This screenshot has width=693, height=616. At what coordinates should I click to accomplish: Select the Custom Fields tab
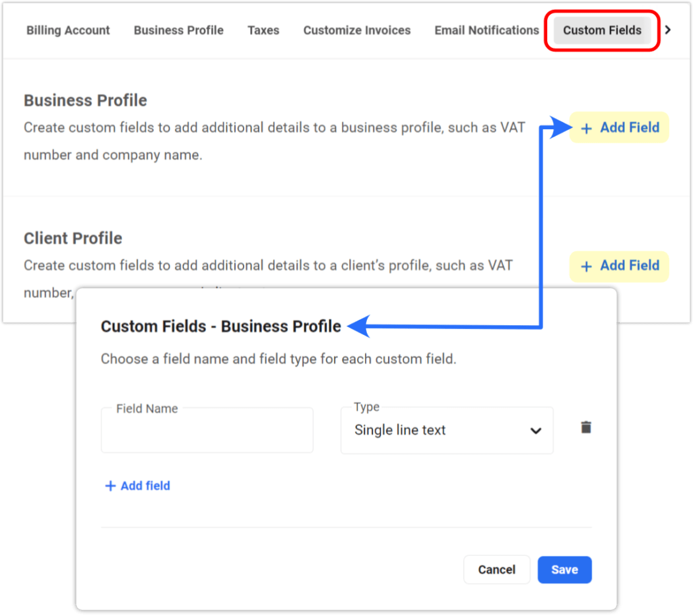602,30
